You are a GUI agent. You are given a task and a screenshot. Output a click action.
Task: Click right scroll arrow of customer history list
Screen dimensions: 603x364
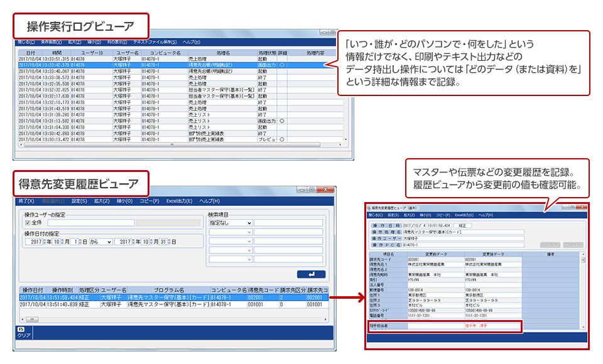(325, 319)
